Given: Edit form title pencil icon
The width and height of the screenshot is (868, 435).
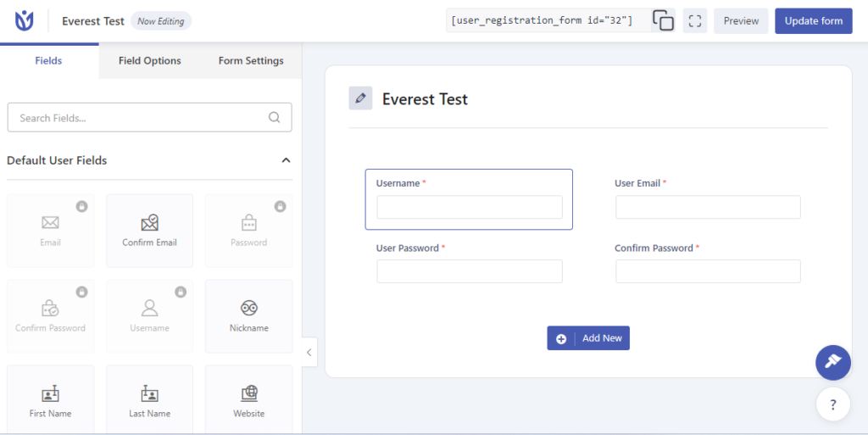Looking at the screenshot, I should coord(360,98).
